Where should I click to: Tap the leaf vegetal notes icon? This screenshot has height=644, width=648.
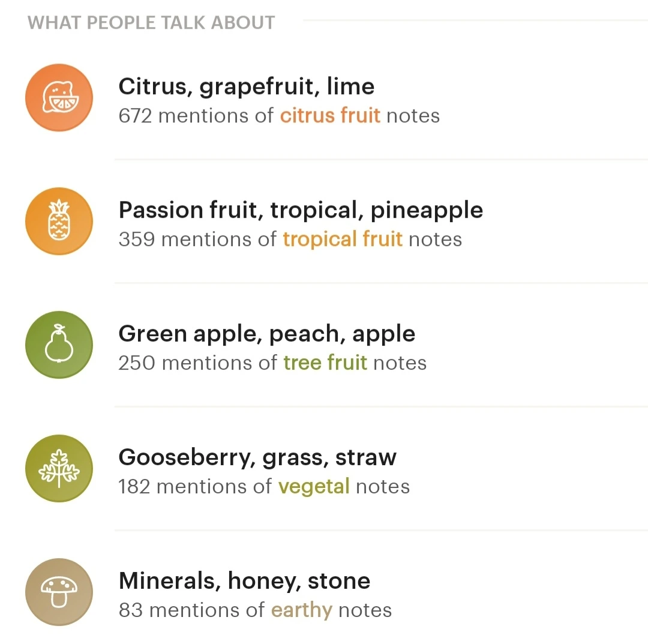click(x=59, y=469)
